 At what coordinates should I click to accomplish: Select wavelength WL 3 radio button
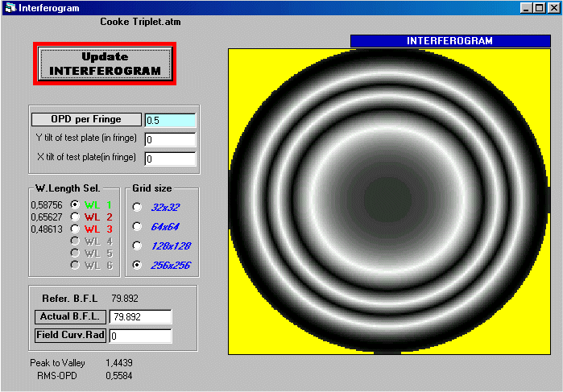pyautogui.click(x=75, y=229)
